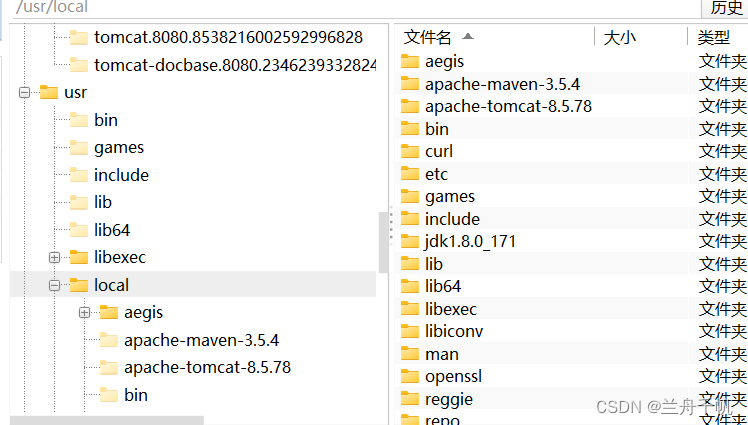Select apache-tomcat-8.5.78 in tree

pyautogui.click(x=207, y=368)
